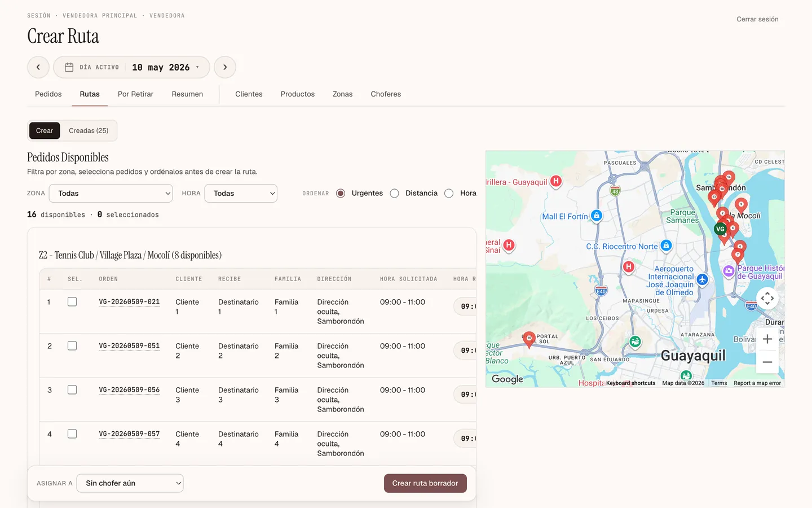Image resolution: width=812 pixels, height=508 pixels.
Task: Click the hospital marker near Sinai label
Action: [509, 245]
